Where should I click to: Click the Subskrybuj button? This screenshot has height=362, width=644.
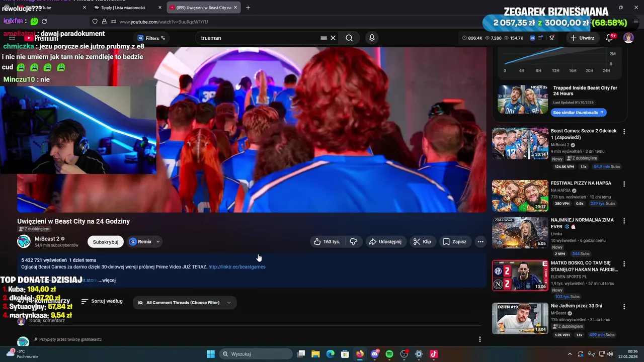pos(106,242)
